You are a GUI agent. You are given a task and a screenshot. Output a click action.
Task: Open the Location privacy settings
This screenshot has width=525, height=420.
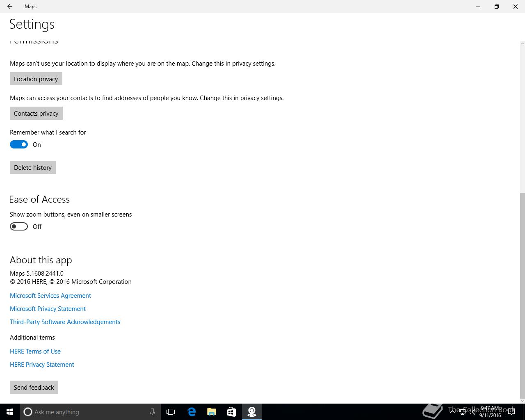coord(36,79)
